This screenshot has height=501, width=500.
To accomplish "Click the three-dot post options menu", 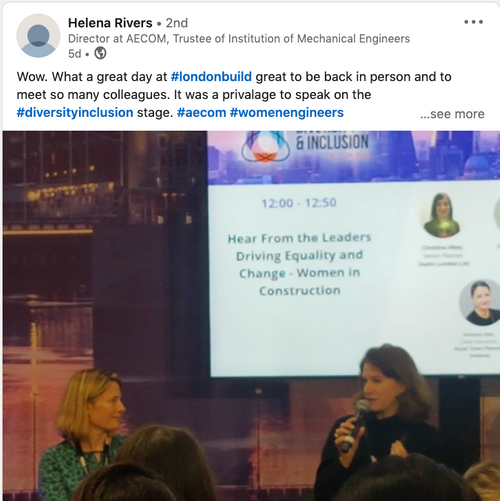I will (x=473, y=22).
